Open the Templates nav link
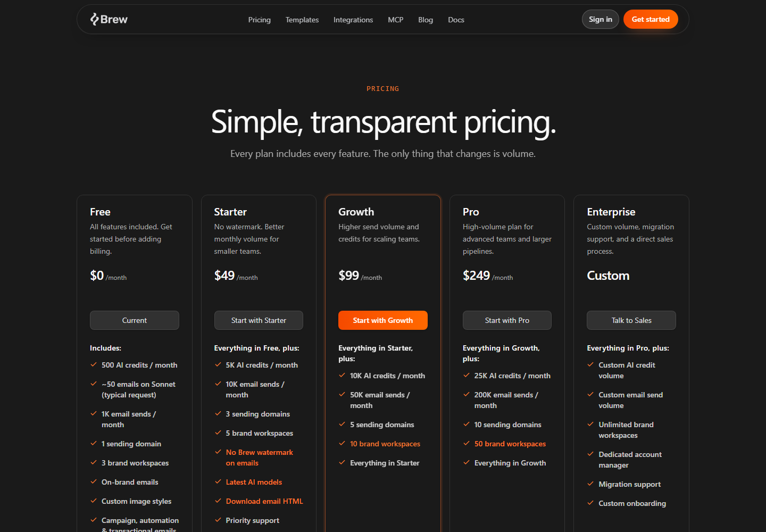The image size is (766, 532). click(x=302, y=20)
